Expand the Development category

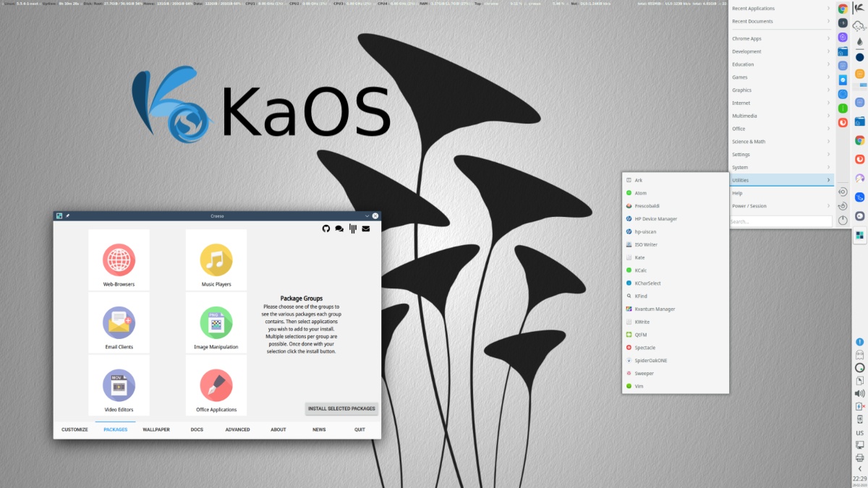(781, 51)
